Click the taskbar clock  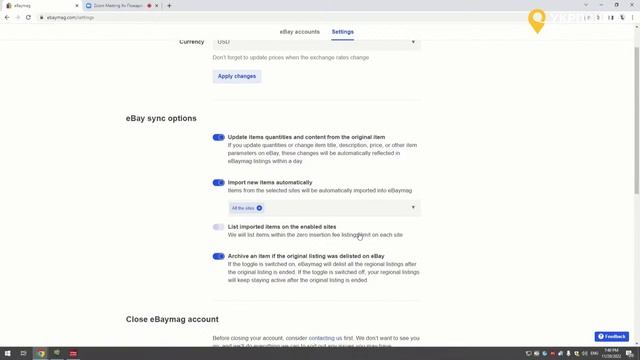click(x=611, y=353)
